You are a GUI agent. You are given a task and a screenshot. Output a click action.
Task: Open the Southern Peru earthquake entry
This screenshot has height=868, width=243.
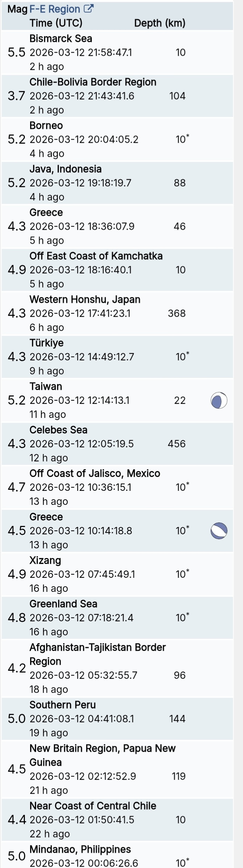[63, 705]
